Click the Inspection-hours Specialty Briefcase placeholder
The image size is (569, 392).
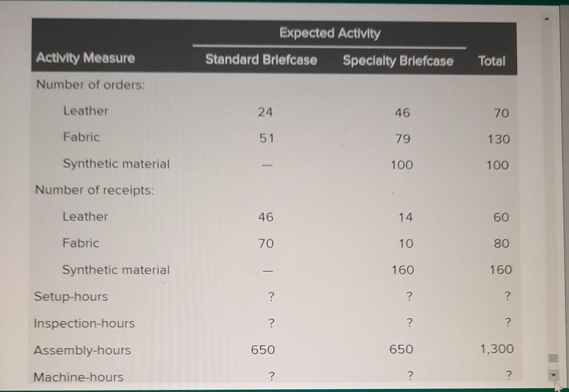coord(409,322)
